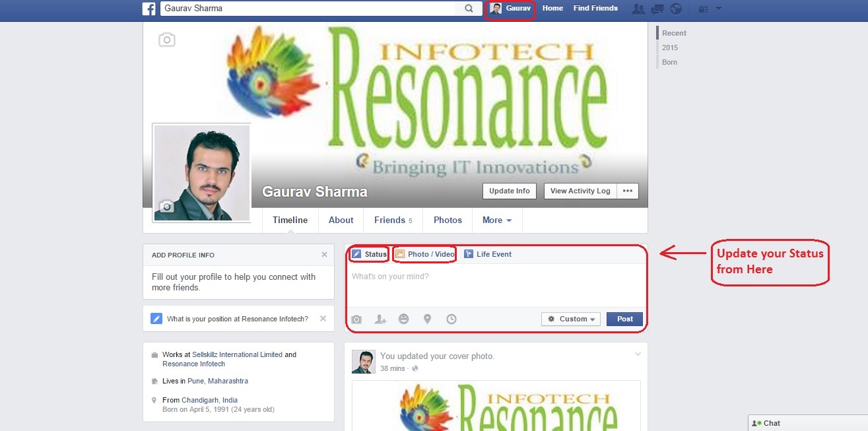
Task: Click the schedule clock icon in composer
Action: tap(451, 319)
